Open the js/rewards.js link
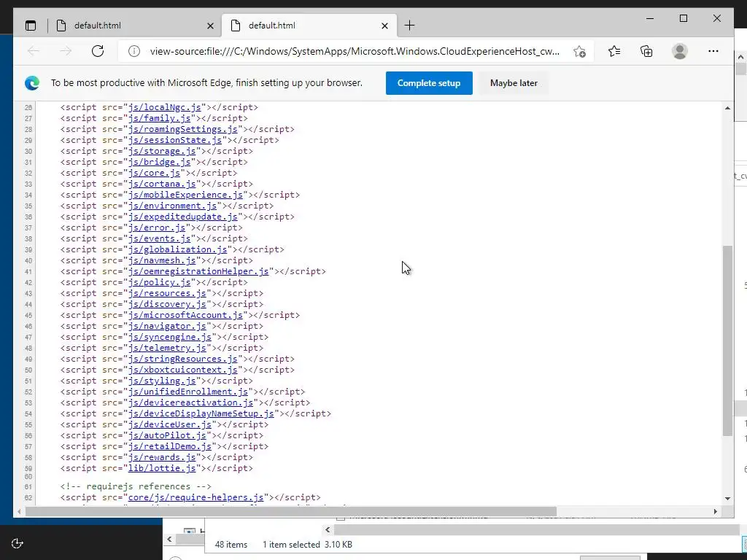747x560 pixels. (x=162, y=458)
